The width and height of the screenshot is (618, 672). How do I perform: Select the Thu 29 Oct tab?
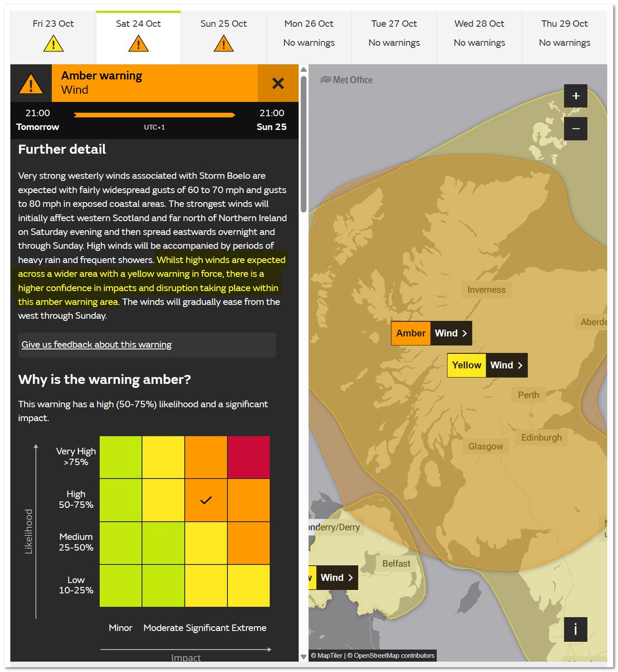pos(564,38)
